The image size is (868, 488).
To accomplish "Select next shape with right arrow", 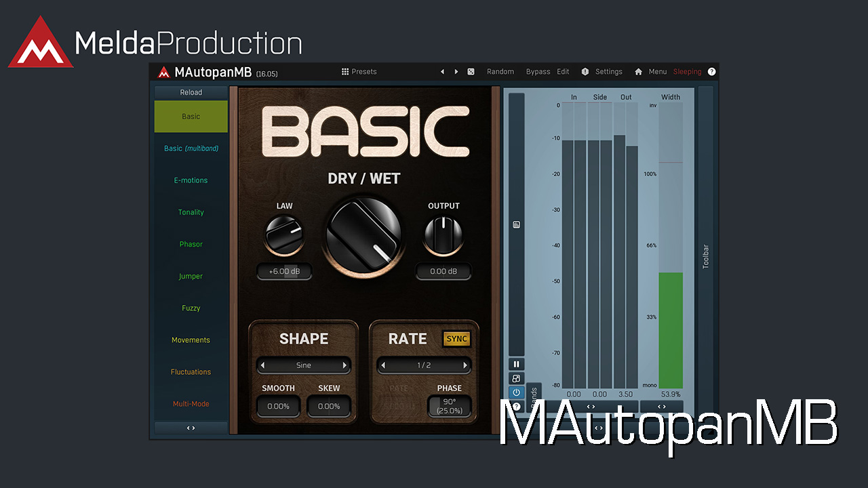I will coord(344,365).
